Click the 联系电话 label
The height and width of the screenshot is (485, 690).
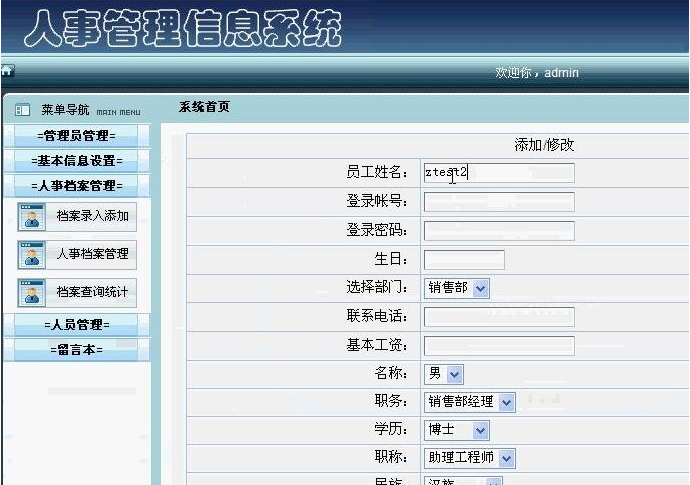377,316
